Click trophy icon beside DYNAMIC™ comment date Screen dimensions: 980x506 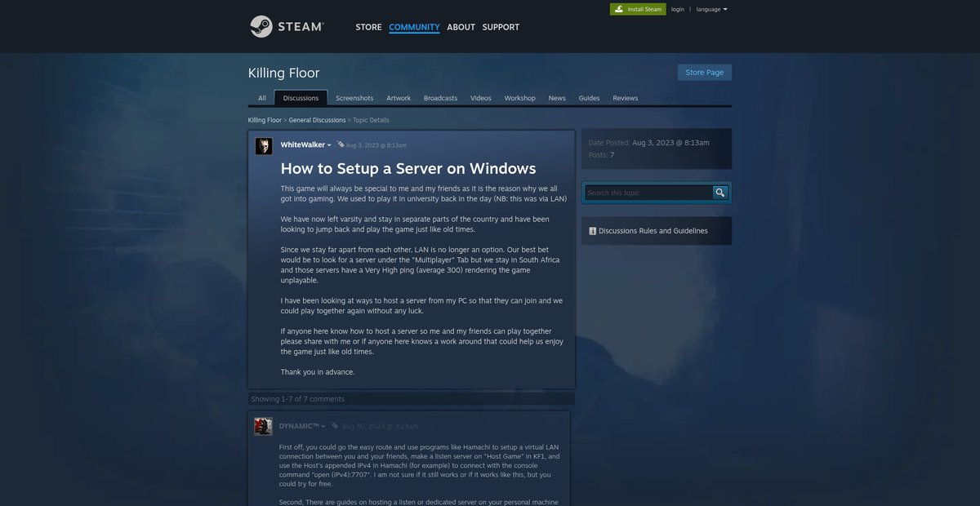(335, 426)
